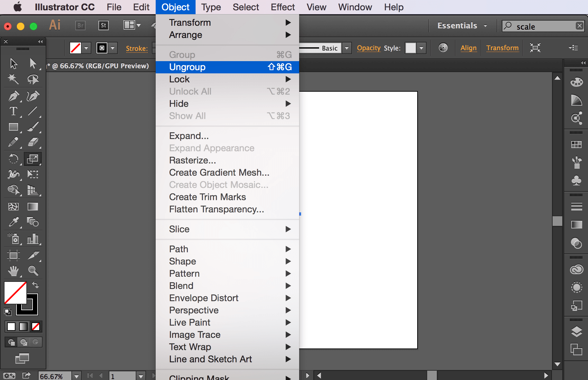Select the Rotate tool

(x=14, y=159)
